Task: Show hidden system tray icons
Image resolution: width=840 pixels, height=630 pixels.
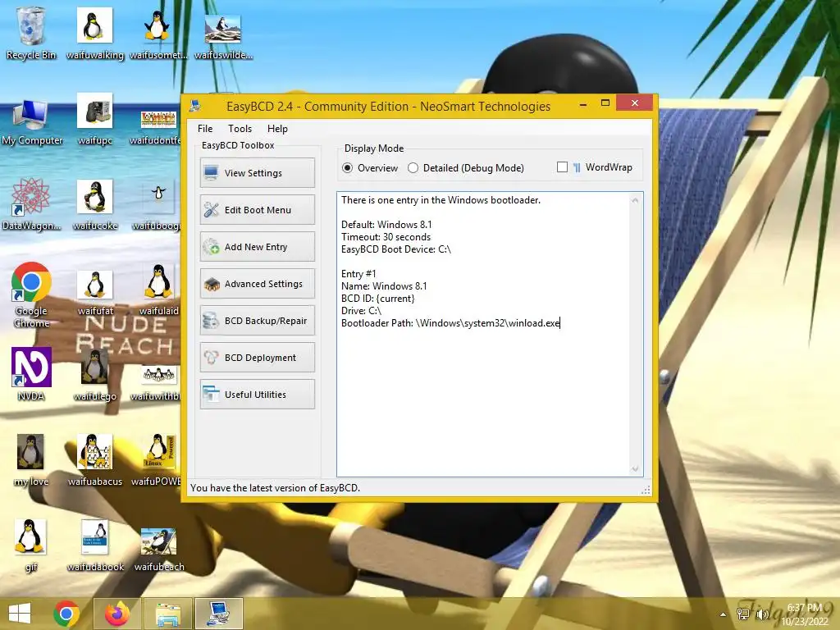Action: [724, 614]
